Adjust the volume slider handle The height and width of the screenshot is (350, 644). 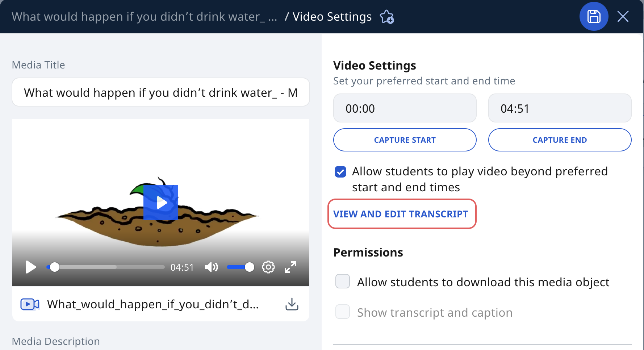click(250, 267)
